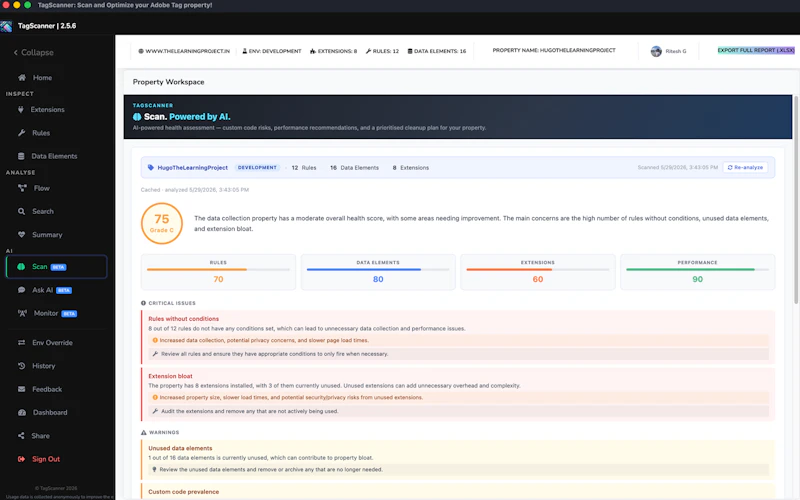This screenshot has height=500, width=800.
Task: Click the person icon beside ENV: DEVELOPMENT
Action: tap(244, 51)
